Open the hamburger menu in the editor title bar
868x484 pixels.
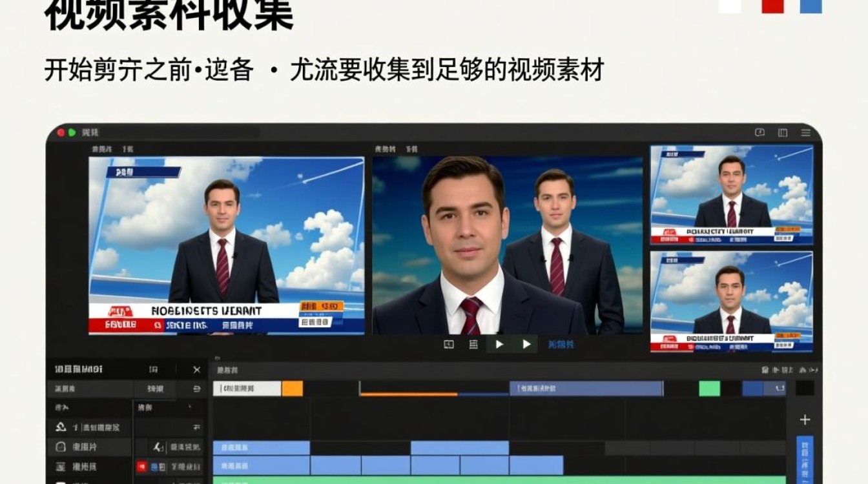805,132
